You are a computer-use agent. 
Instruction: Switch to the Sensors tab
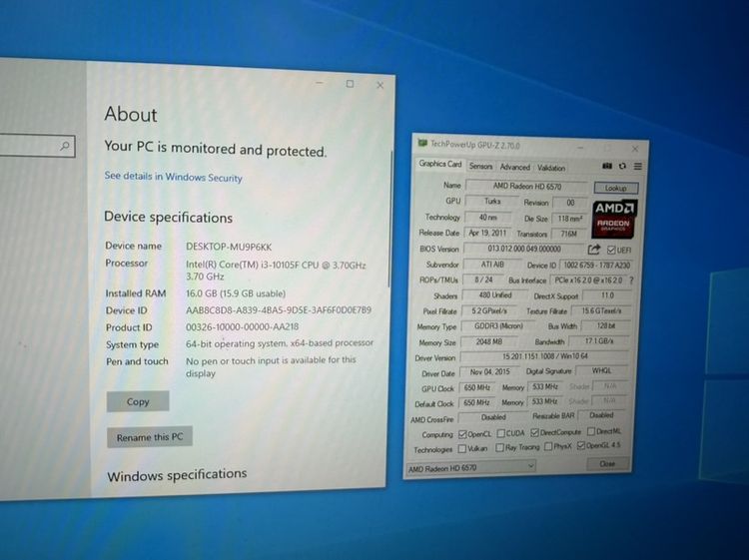[x=480, y=166]
